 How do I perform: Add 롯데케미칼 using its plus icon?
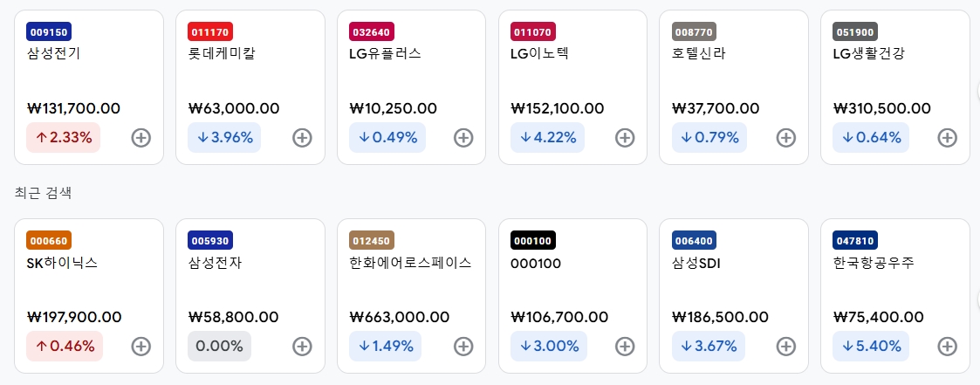point(303,138)
